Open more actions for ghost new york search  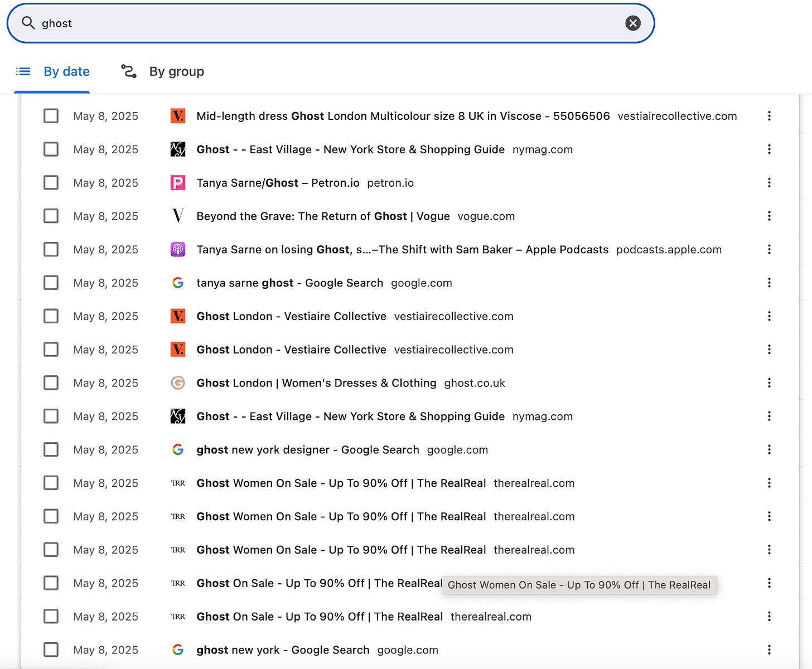tap(769, 649)
